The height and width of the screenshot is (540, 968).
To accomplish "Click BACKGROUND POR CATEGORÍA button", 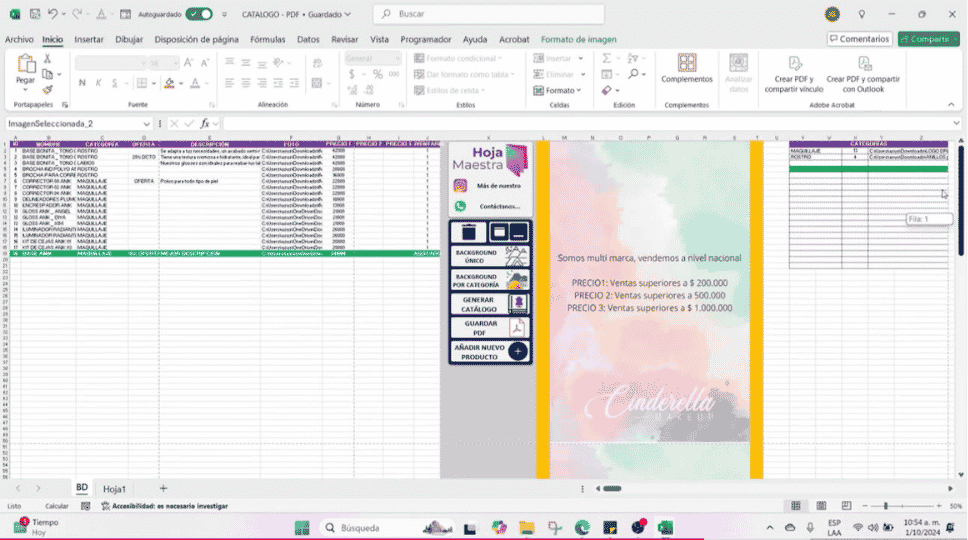I will [490, 280].
